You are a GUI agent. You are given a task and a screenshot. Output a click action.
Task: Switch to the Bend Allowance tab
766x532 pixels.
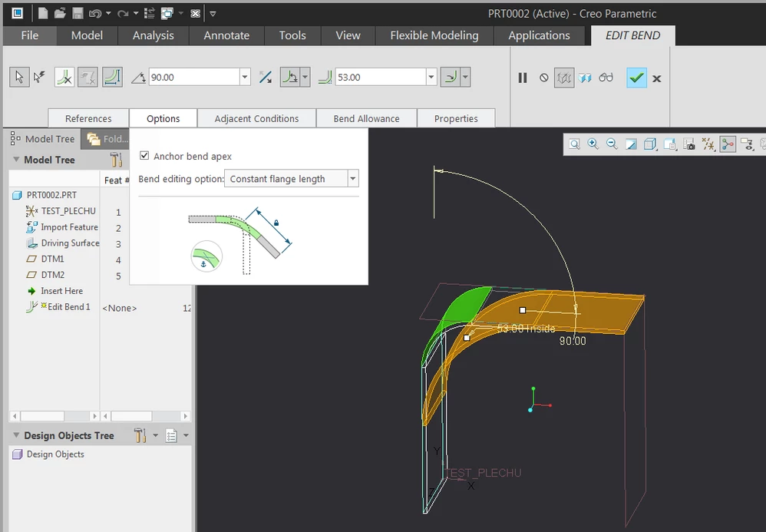pos(366,118)
